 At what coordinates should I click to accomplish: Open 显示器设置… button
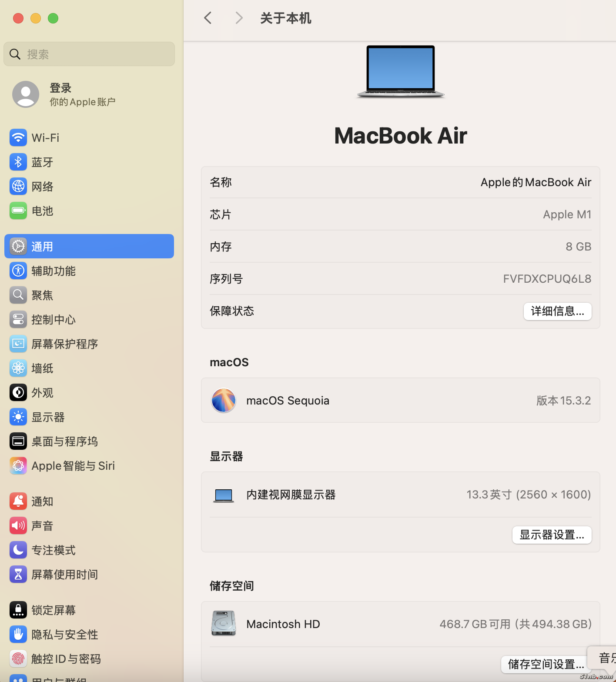pos(552,535)
